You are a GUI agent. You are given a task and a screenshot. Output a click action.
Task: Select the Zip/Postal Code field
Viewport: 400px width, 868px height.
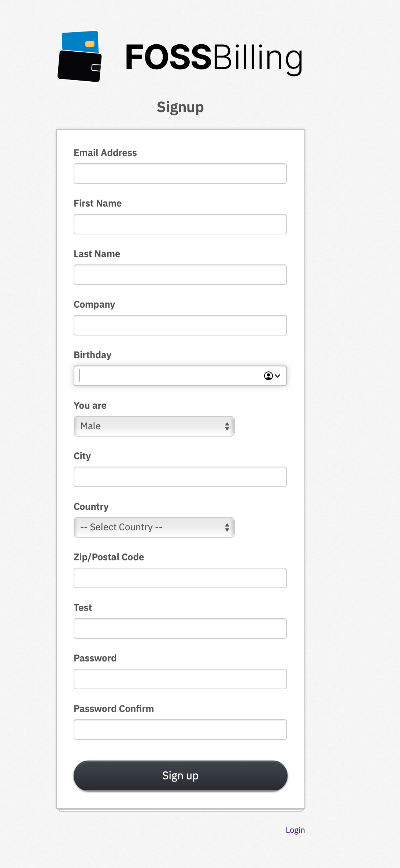click(x=180, y=578)
